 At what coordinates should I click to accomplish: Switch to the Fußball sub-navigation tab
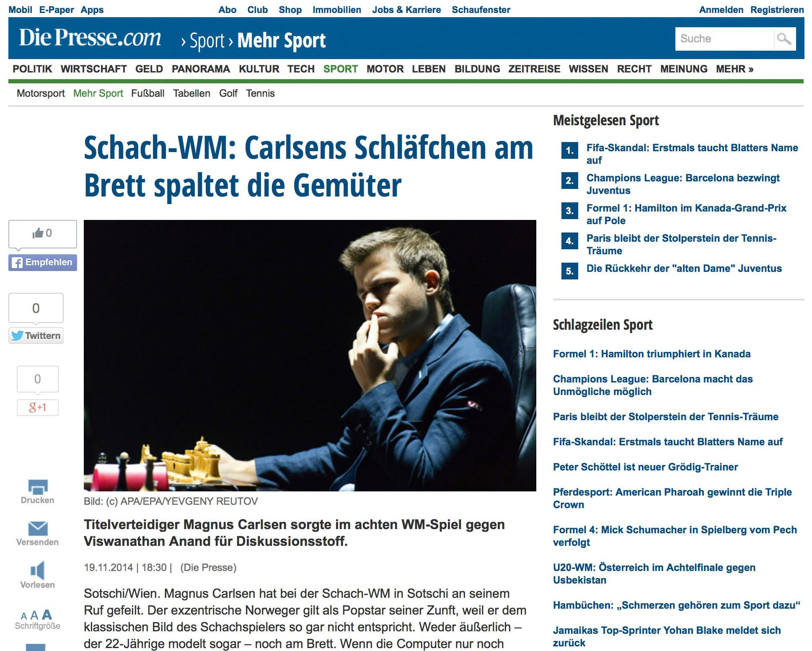pos(147,93)
